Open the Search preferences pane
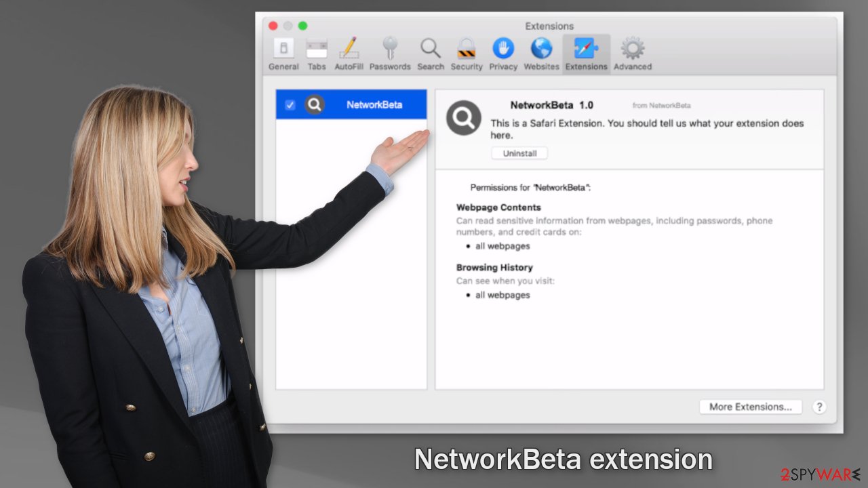 point(431,54)
